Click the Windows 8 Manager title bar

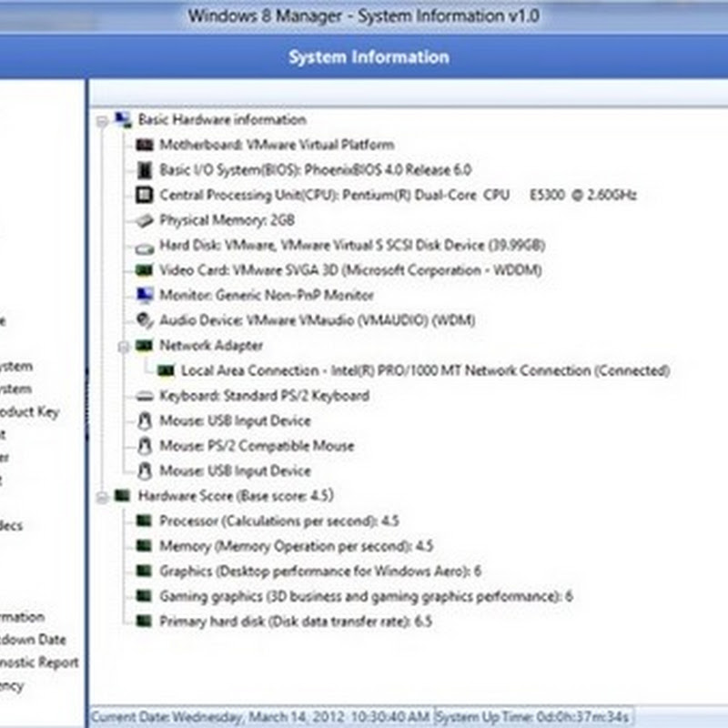pyautogui.click(x=364, y=15)
